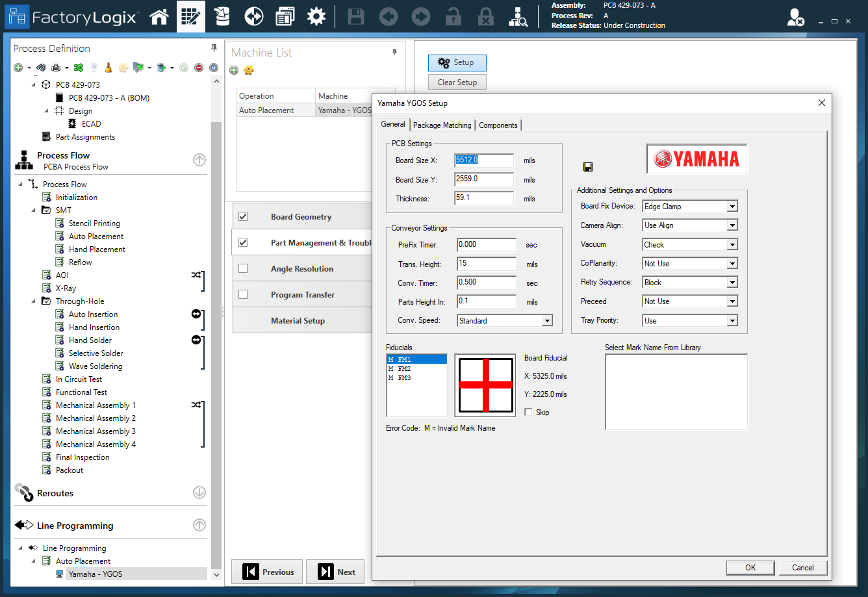This screenshot has width=868, height=597.
Task: Open the Components tab in Yamaha YGOS Setup
Action: [x=498, y=125]
